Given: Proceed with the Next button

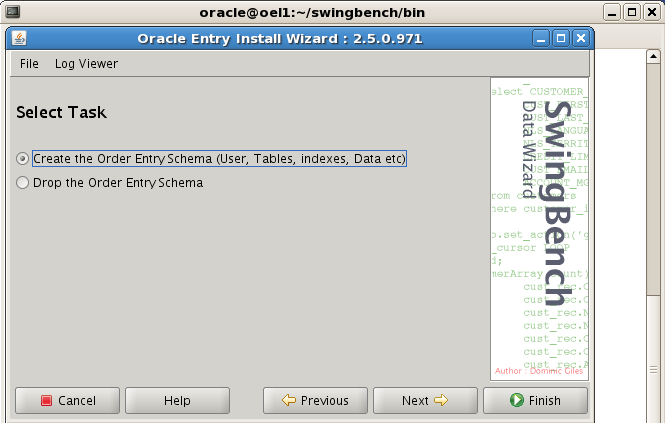Looking at the screenshot, I should click(425, 401).
